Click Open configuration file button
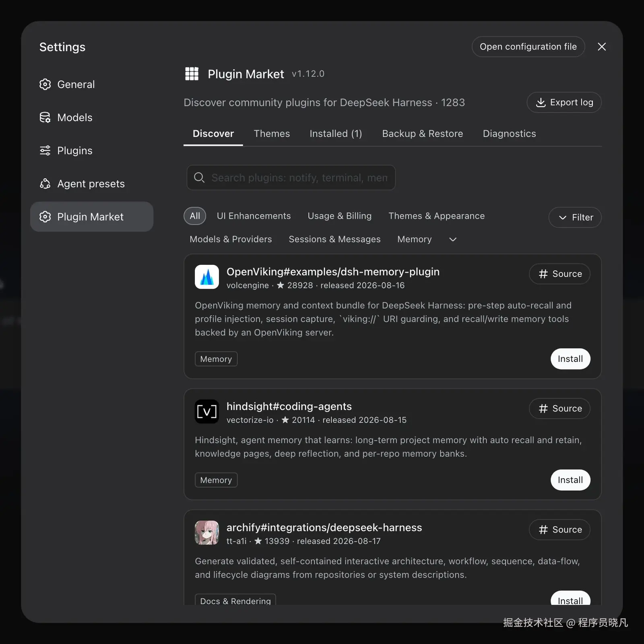 [x=528, y=47]
